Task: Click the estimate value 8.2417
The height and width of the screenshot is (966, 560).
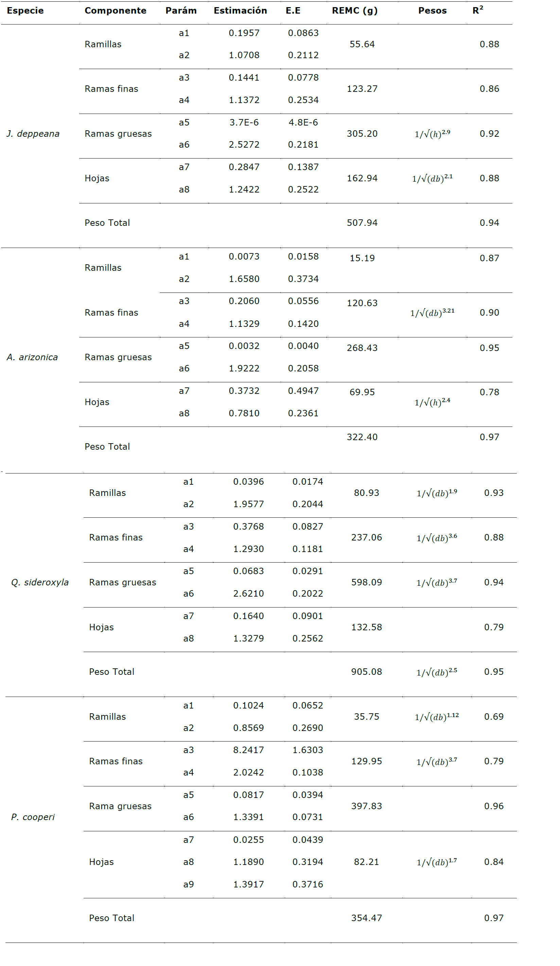Action: [x=248, y=750]
